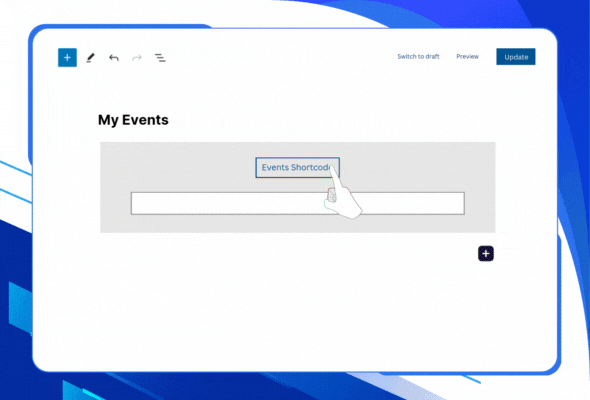Image resolution: width=590 pixels, height=400 pixels.
Task: Click the Events Shortcode block label
Action: pos(298,167)
